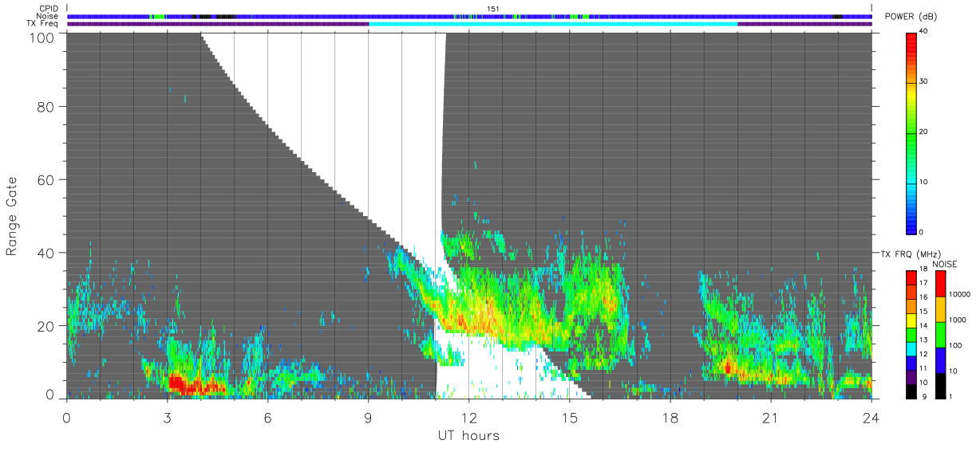Click Range Gate tick label '20'
This screenshot has height=452, width=980.
pos(46,326)
